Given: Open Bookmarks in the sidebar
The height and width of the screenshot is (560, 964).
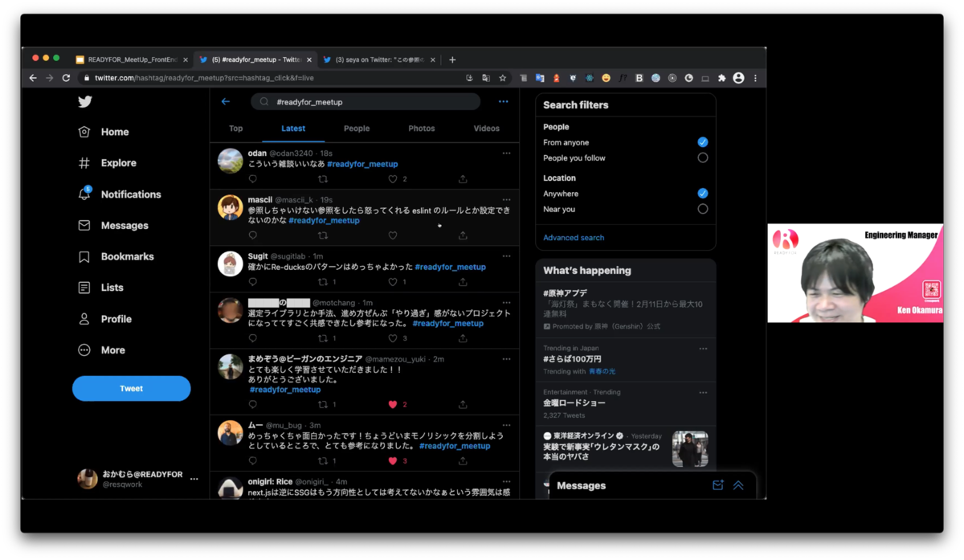Looking at the screenshot, I should tap(116, 256).
